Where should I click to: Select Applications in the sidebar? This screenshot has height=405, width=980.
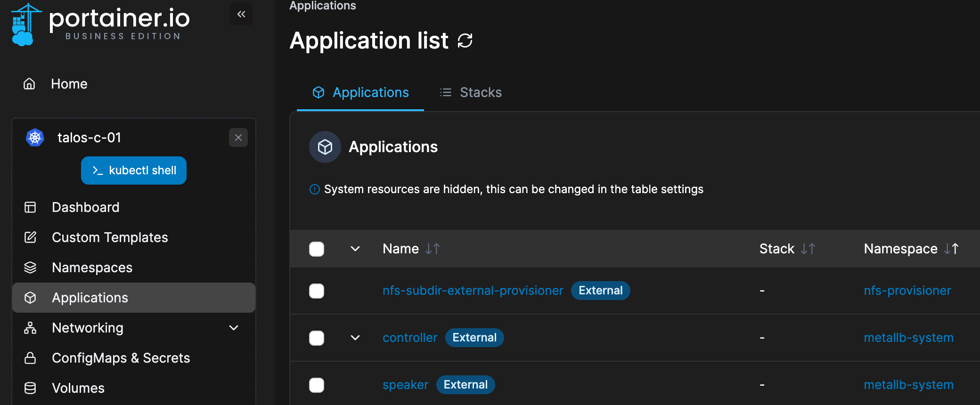pos(134,298)
